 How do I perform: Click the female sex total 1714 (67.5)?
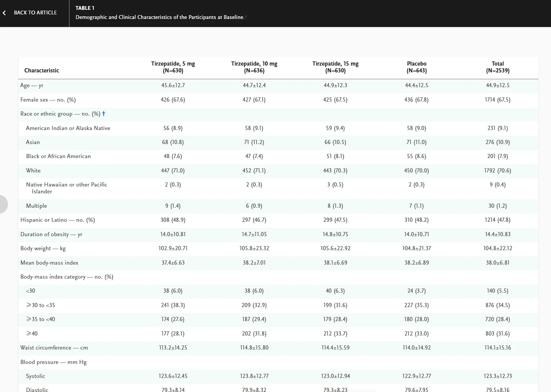pos(498,100)
